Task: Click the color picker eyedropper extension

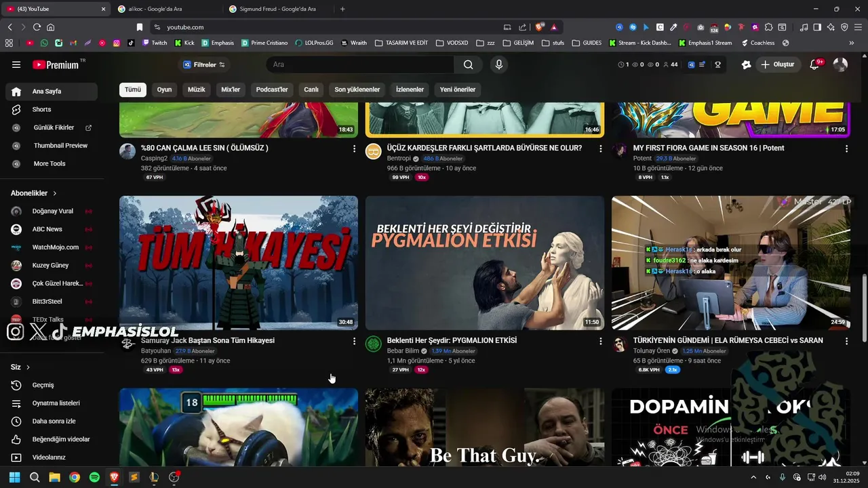Action: (673, 27)
